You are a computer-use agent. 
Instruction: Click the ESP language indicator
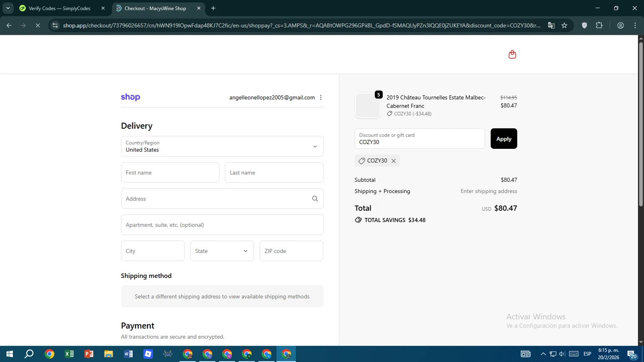click(587, 354)
